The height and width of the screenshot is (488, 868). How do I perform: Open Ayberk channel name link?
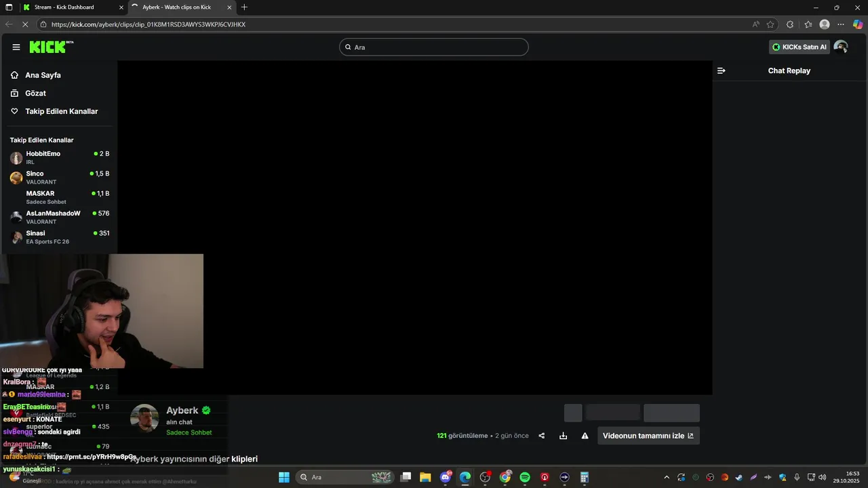[x=182, y=410]
